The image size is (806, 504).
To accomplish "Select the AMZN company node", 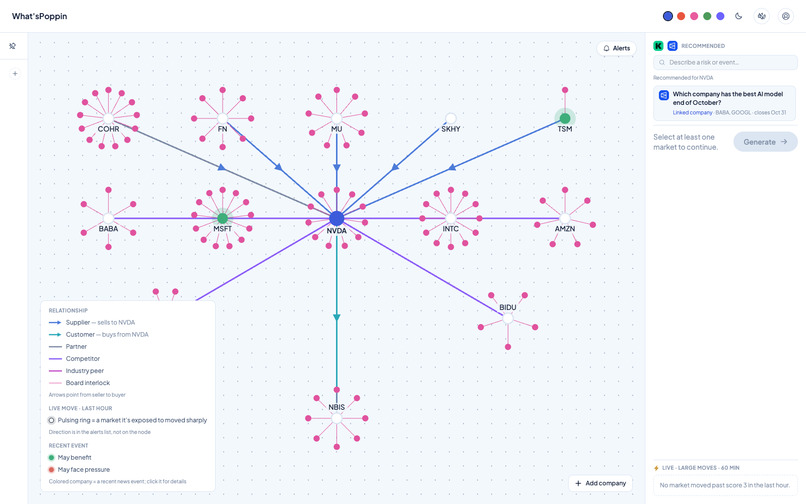I will click(565, 219).
